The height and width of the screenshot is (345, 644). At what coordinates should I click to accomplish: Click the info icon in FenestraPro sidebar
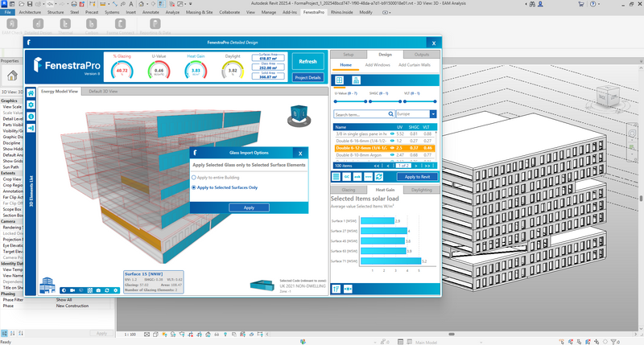(x=31, y=117)
